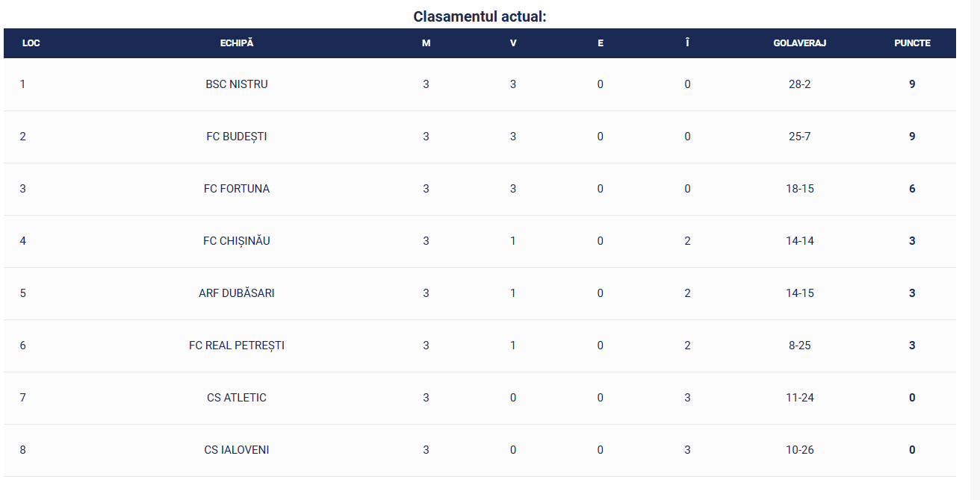The height and width of the screenshot is (500, 980).
Task: Select the FC REAL PETREȘTI team name
Action: tap(237, 346)
